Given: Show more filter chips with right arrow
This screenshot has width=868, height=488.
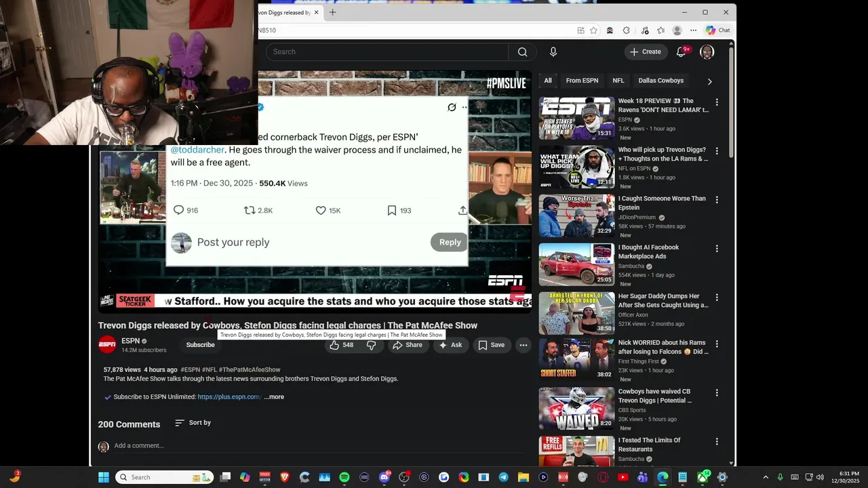Looking at the screenshot, I should (709, 81).
